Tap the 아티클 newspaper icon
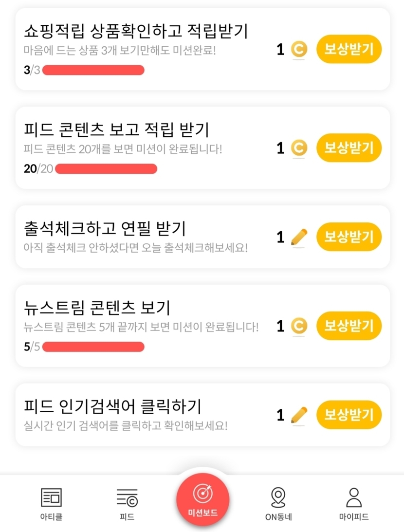The image size is (404, 532). (x=51, y=497)
